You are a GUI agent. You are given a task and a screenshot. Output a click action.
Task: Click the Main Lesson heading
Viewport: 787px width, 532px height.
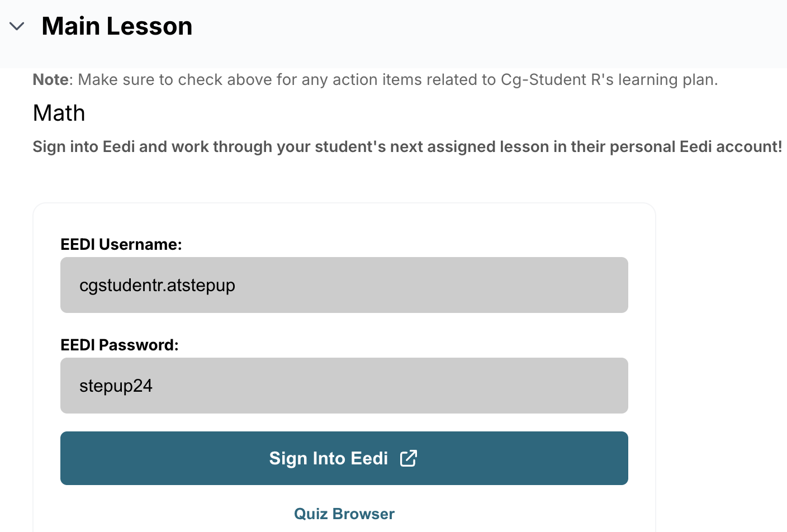tap(116, 26)
